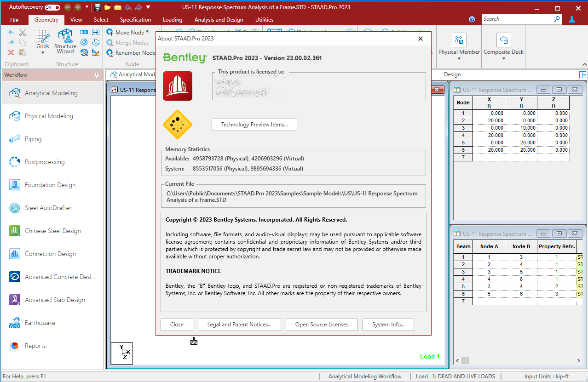Click the System Info button
Viewport: 588px width, 382px height.
tap(388, 325)
